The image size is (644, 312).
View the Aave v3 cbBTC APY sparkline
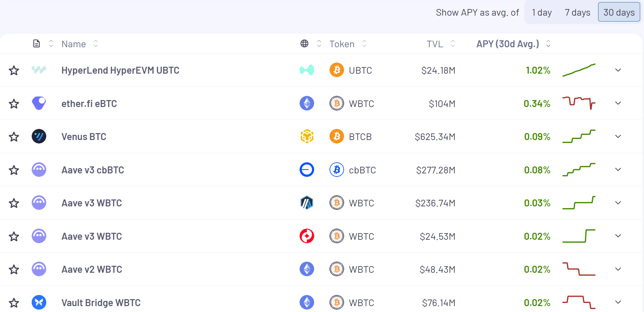[579, 170]
